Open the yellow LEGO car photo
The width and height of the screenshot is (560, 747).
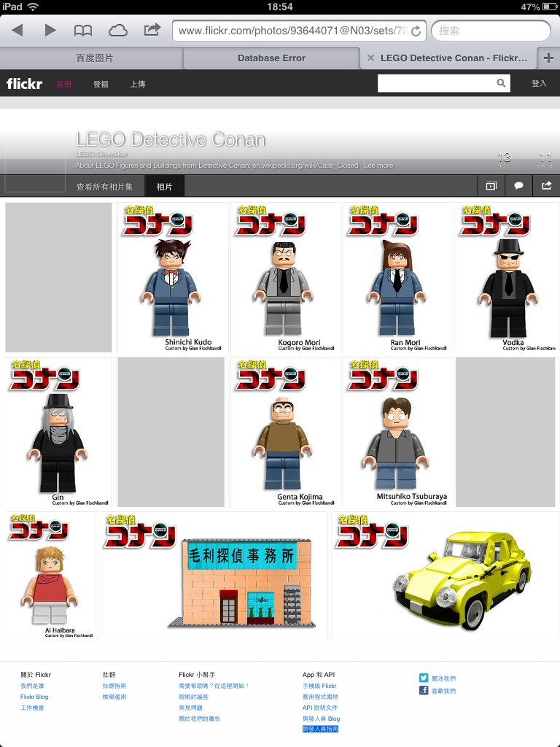click(444, 575)
